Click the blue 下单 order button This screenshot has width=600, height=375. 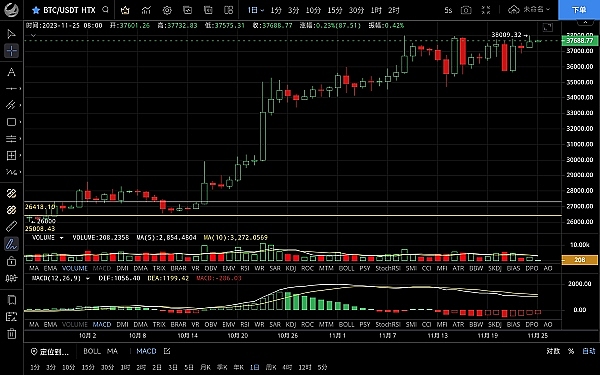pyautogui.click(x=579, y=10)
